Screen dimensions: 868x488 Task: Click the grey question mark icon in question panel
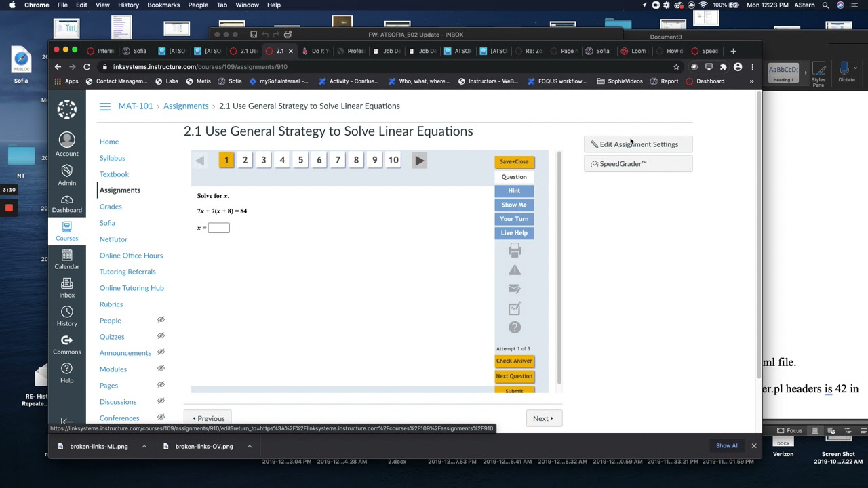pyautogui.click(x=515, y=327)
